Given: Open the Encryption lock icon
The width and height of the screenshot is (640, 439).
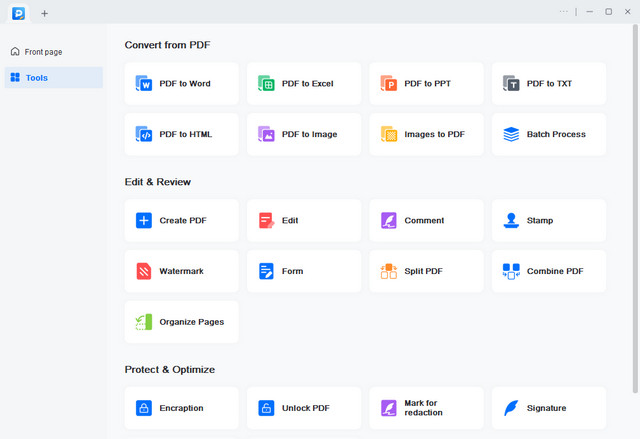Looking at the screenshot, I should tap(143, 408).
